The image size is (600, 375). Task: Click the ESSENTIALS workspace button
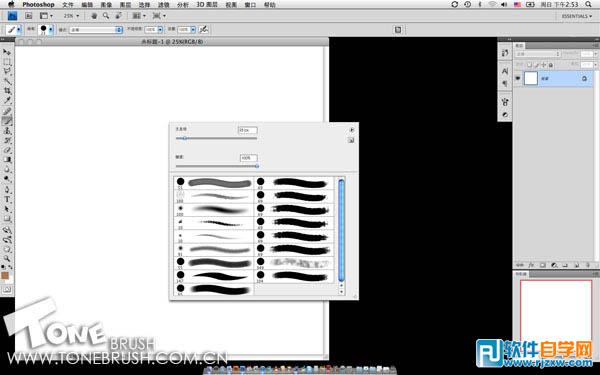pos(577,16)
